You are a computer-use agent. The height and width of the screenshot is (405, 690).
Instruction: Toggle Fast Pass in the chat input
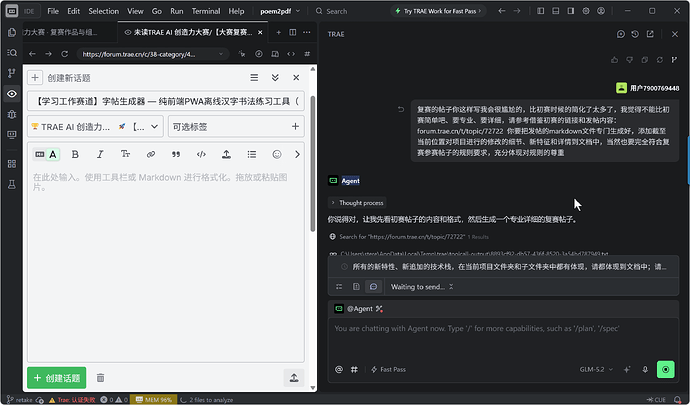pyautogui.click(x=388, y=369)
